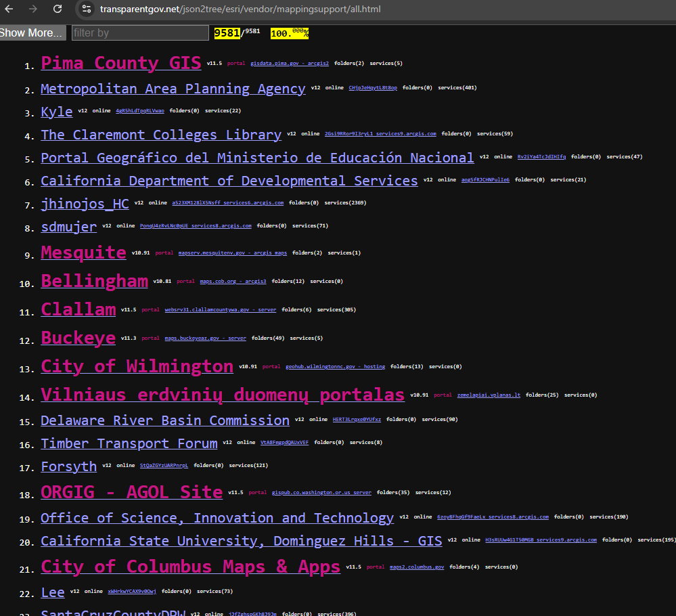Click the HERT3Lrqxe0YUfxz id link
Image resolution: width=676 pixels, height=616 pixels.
point(357,419)
